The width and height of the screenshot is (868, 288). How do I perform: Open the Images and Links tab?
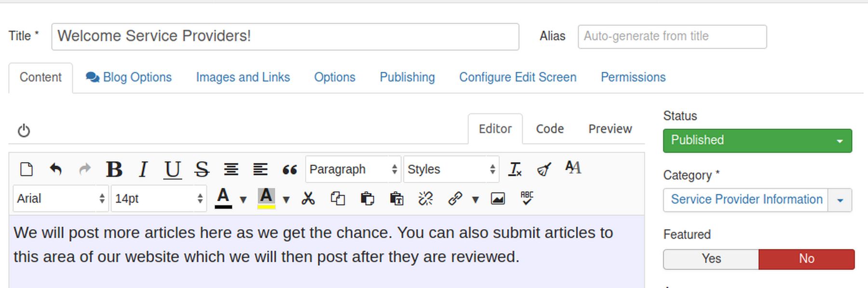pos(243,77)
